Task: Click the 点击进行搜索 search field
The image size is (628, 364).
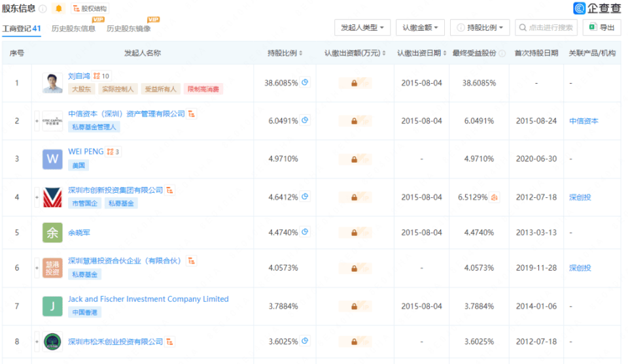Action: coord(549,27)
